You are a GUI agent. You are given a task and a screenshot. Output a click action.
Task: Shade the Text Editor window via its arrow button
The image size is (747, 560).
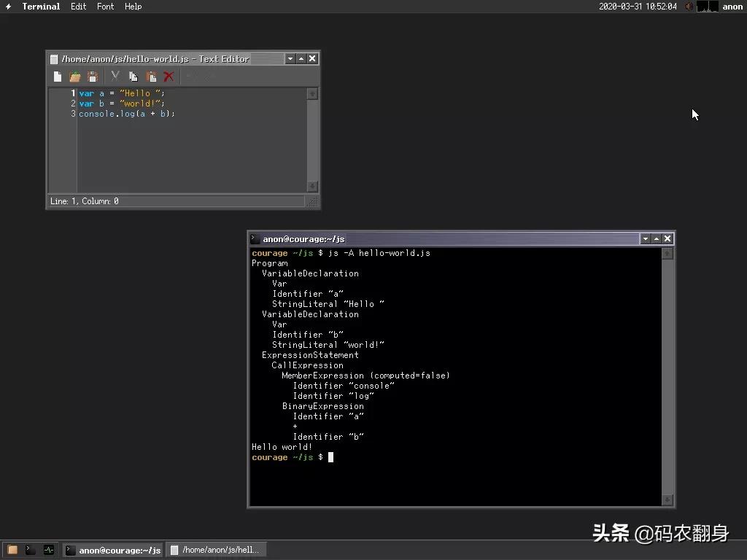click(x=290, y=58)
